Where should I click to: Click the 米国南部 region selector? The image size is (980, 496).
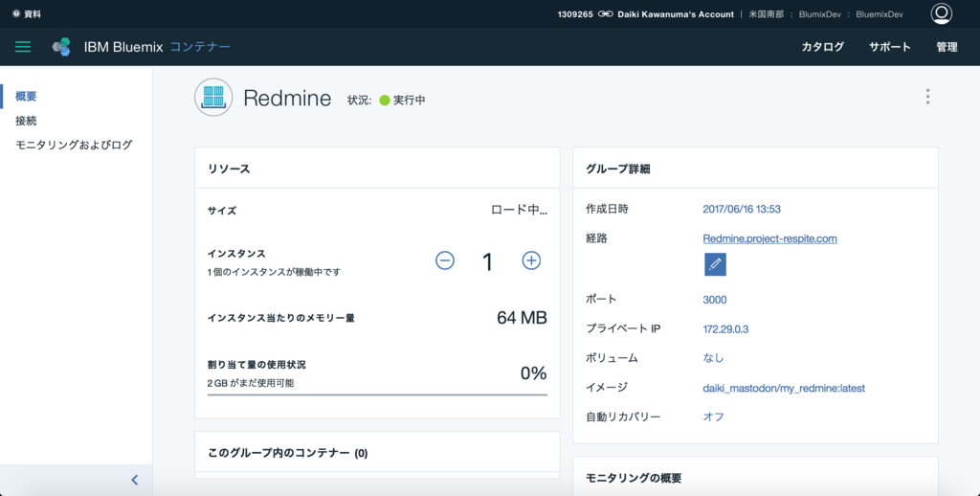(767, 13)
